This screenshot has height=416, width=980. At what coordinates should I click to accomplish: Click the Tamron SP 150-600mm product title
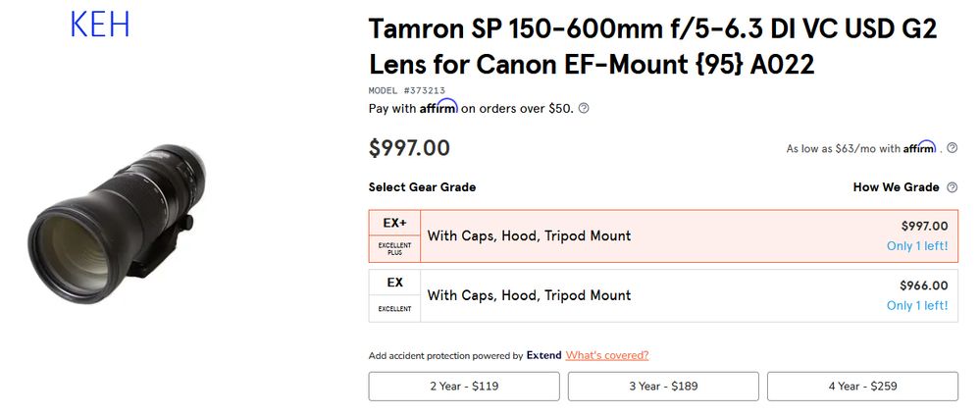(x=652, y=46)
